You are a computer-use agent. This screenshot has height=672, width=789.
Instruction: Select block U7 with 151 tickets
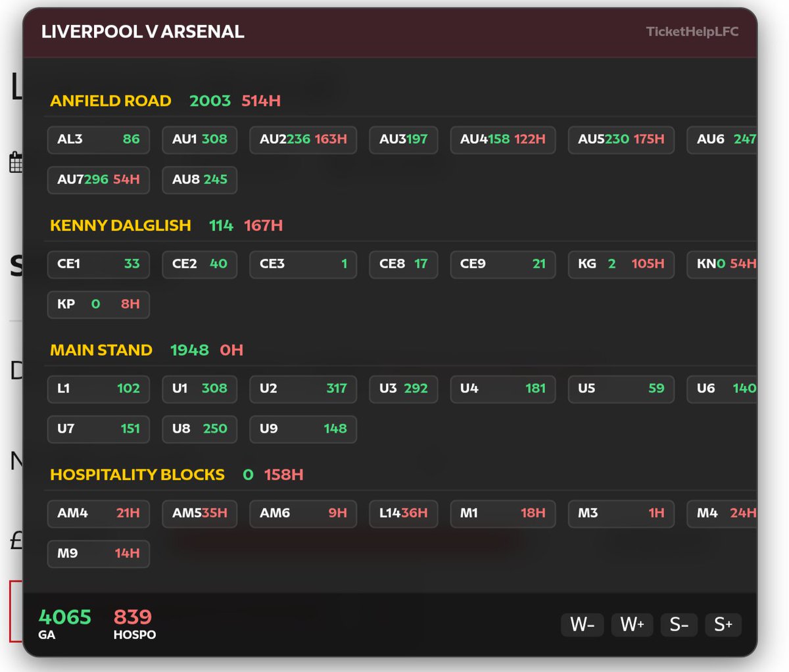coord(99,429)
